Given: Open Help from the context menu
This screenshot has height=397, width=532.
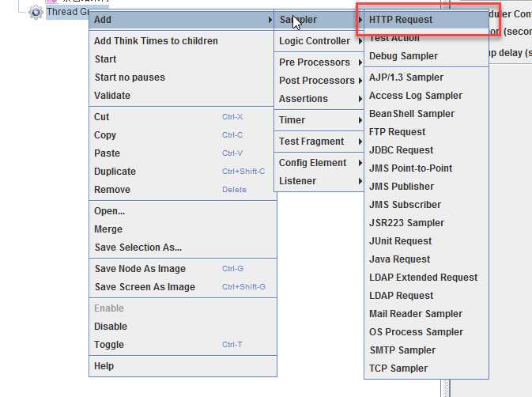Looking at the screenshot, I should [104, 366].
